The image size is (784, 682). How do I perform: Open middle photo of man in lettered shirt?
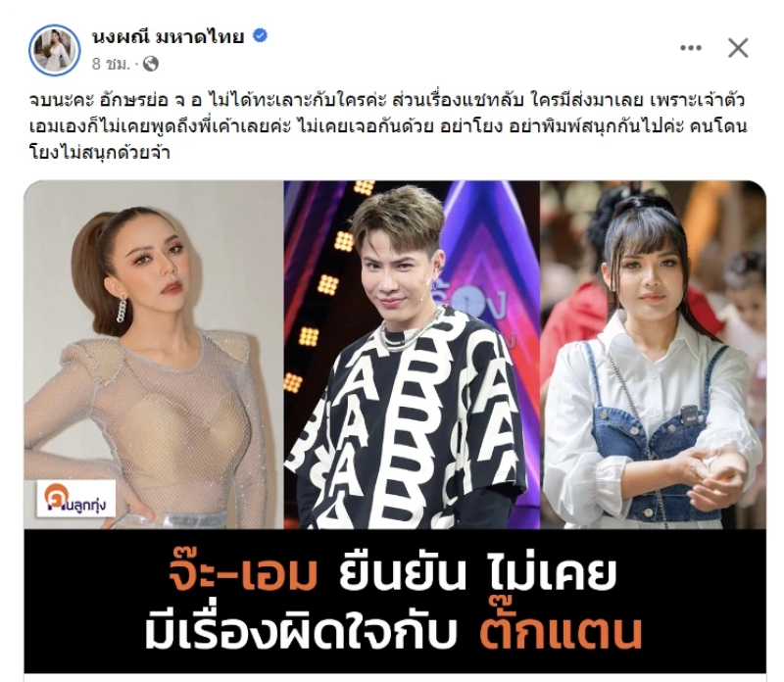412,355
